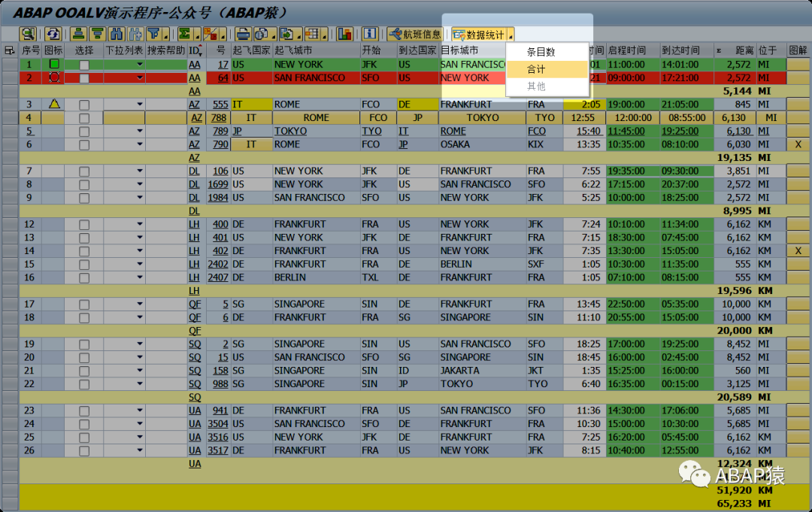
Task: Click the Sigma total icon
Action: pyautogui.click(x=185, y=34)
